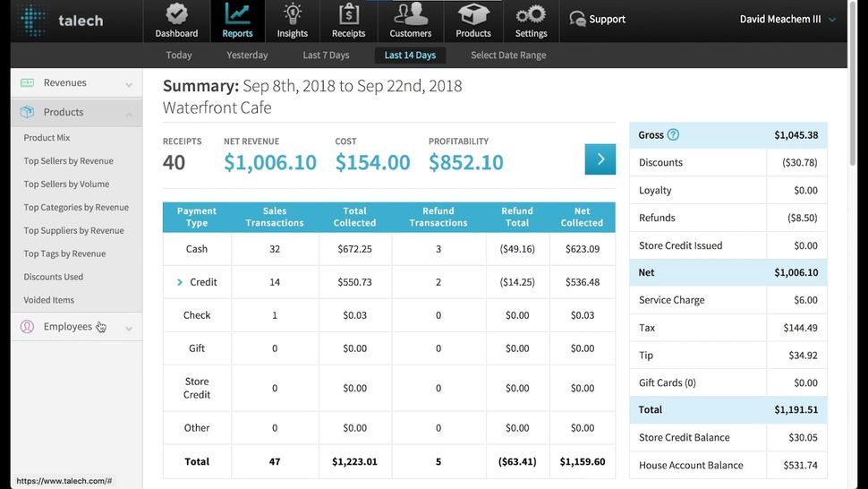Open the Voided Items report

[x=49, y=300]
